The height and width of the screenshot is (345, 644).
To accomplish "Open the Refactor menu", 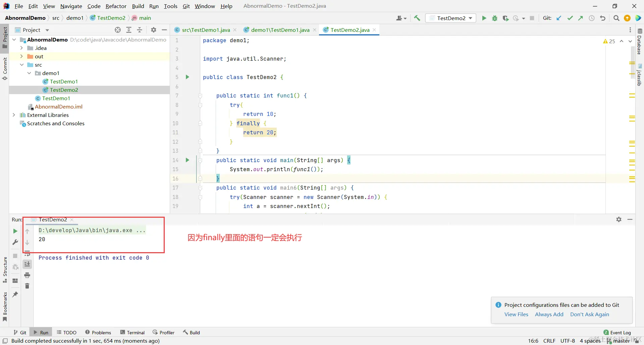I will [x=116, y=6].
